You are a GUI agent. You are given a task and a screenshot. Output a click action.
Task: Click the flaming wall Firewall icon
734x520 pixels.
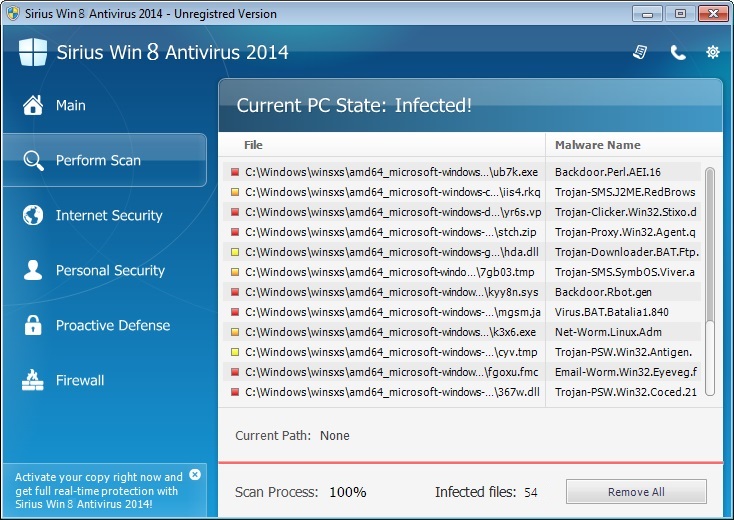pyautogui.click(x=33, y=380)
